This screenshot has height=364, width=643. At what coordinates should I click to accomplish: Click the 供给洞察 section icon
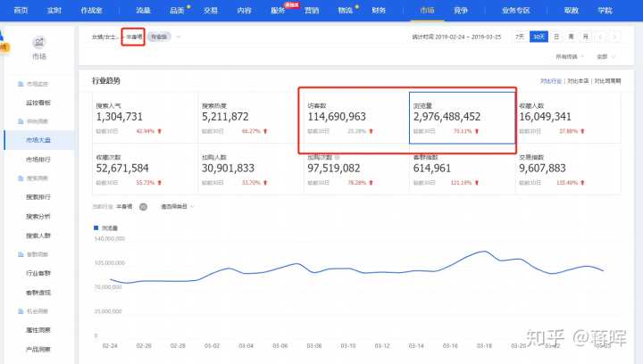21,121
